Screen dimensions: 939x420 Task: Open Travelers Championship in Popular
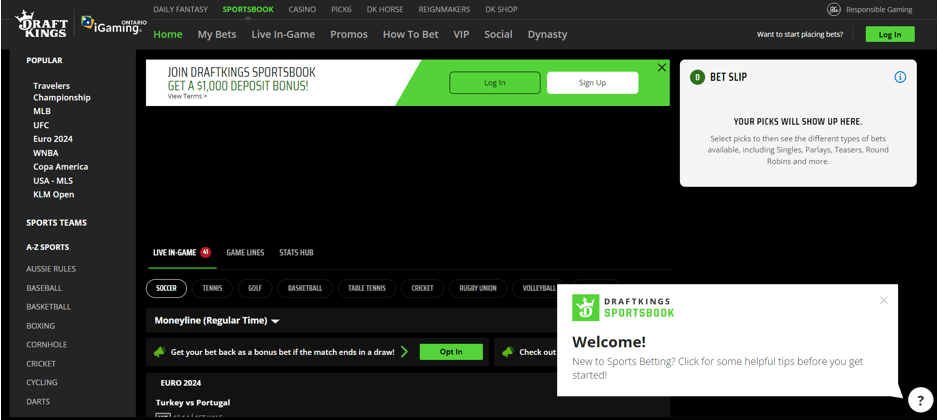click(x=62, y=92)
